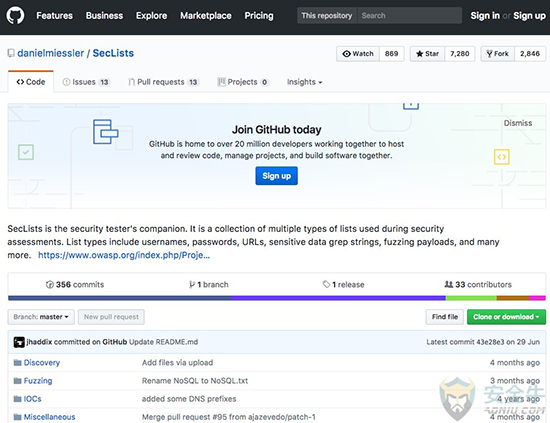Image resolution: width=550 pixels, height=423 pixels.
Task: Expand the Branch: master dropdown
Action: 41,317
